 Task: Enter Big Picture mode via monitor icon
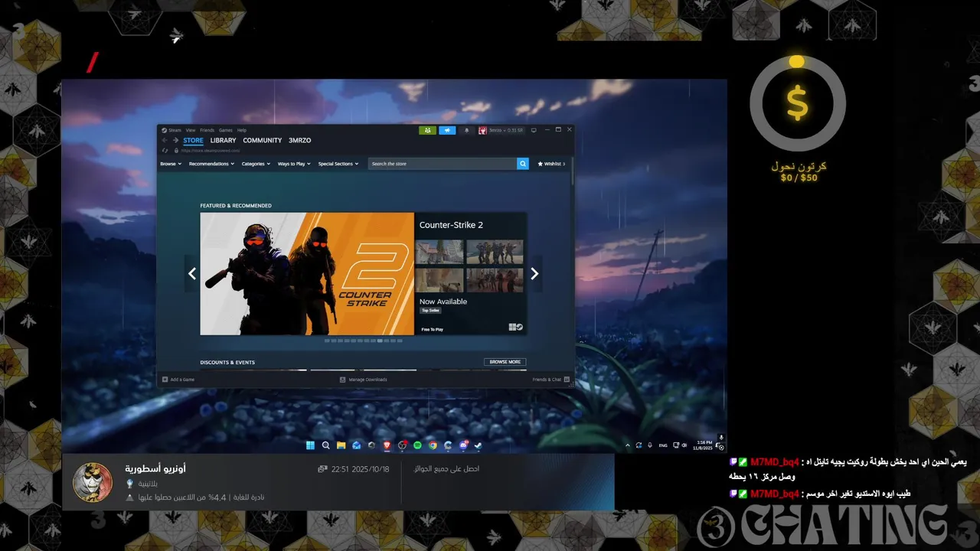tap(534, 130)
